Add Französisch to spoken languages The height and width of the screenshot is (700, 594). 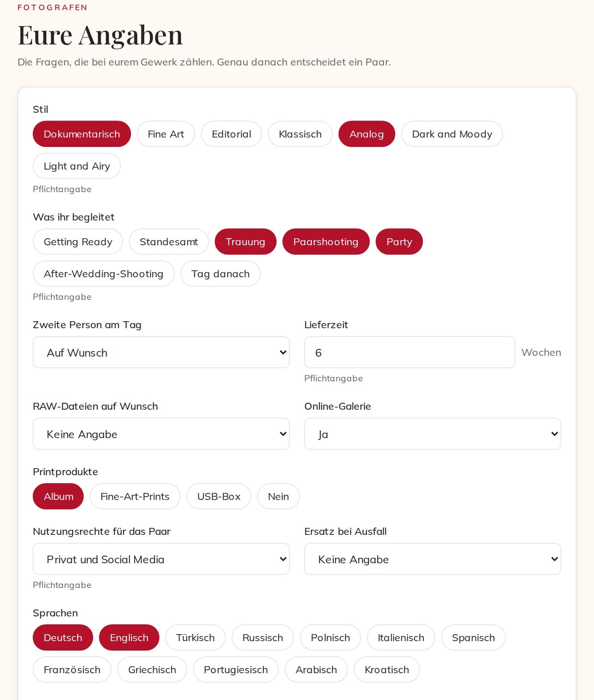(72, 670)
